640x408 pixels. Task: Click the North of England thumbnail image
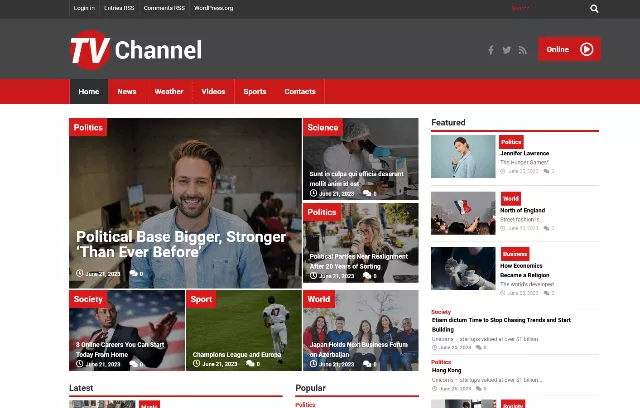[x=463, y=213]
